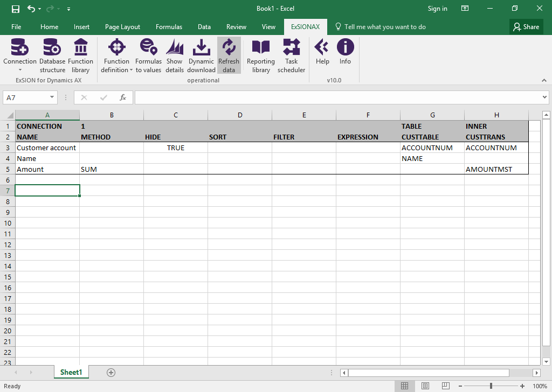Open the Name Box dropdown

point(52,97)
